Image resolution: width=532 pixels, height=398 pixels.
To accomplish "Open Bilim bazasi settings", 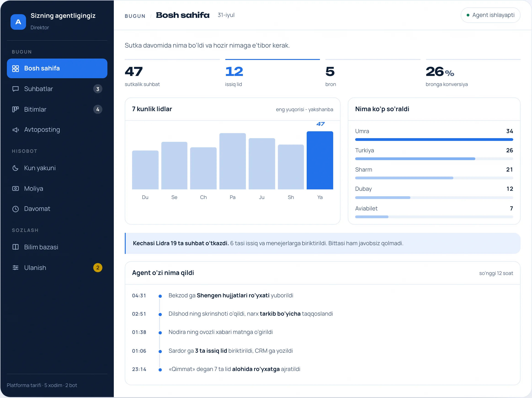I will click(57, 247).
